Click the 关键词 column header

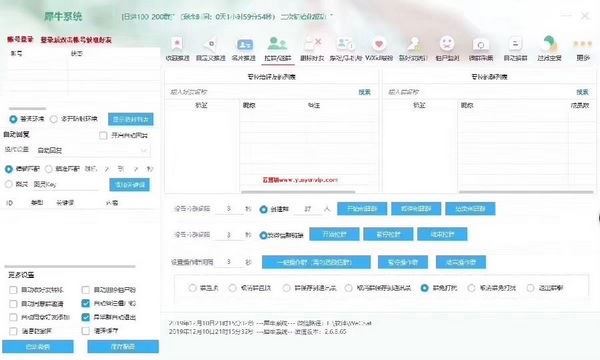[x=65, y=203]
